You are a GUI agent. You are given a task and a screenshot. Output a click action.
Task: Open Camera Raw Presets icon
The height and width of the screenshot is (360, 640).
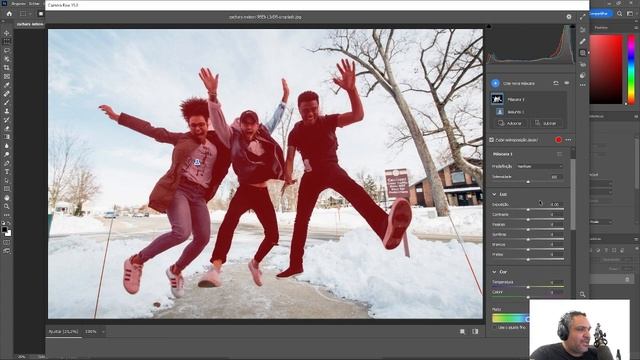582,75
